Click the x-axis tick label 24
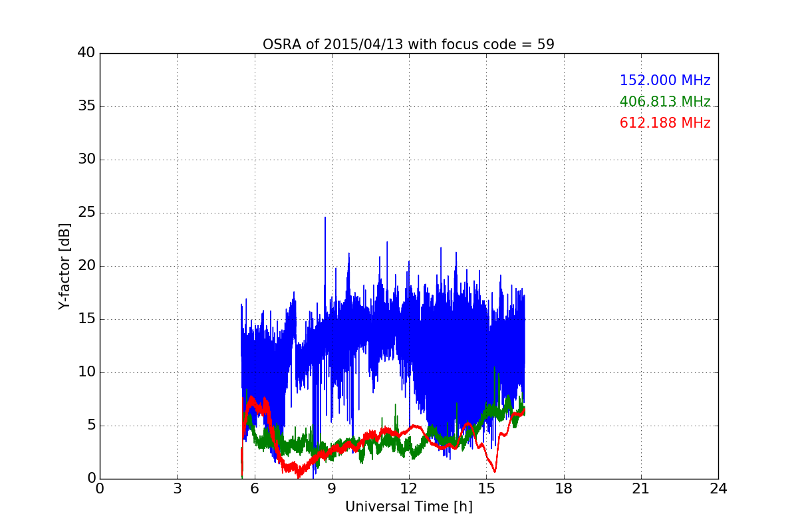798x532 pixels. coord(718,488)
